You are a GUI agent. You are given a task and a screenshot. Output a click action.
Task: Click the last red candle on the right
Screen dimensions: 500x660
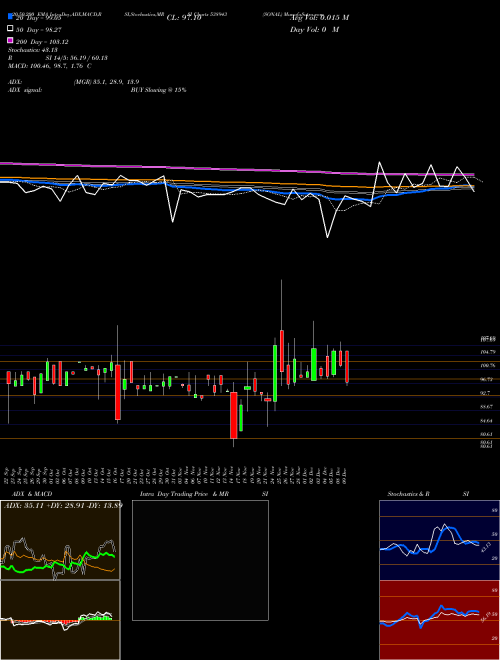click(347, 367)
